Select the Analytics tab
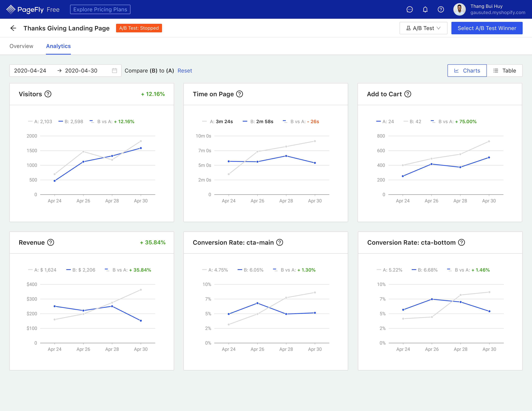 (58, 46)
